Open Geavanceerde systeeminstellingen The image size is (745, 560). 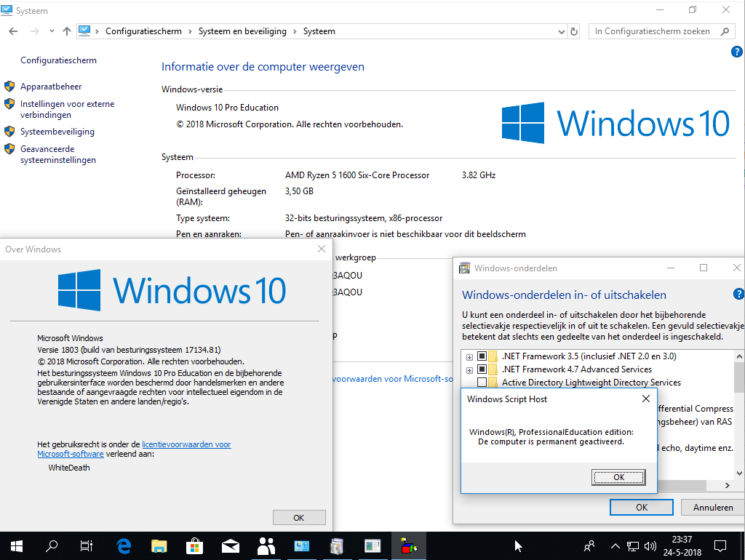58,154
